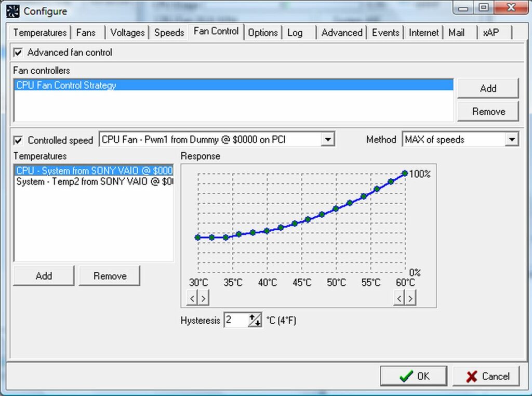Uncheck the Controlled speed checkbox

[19, 140]
